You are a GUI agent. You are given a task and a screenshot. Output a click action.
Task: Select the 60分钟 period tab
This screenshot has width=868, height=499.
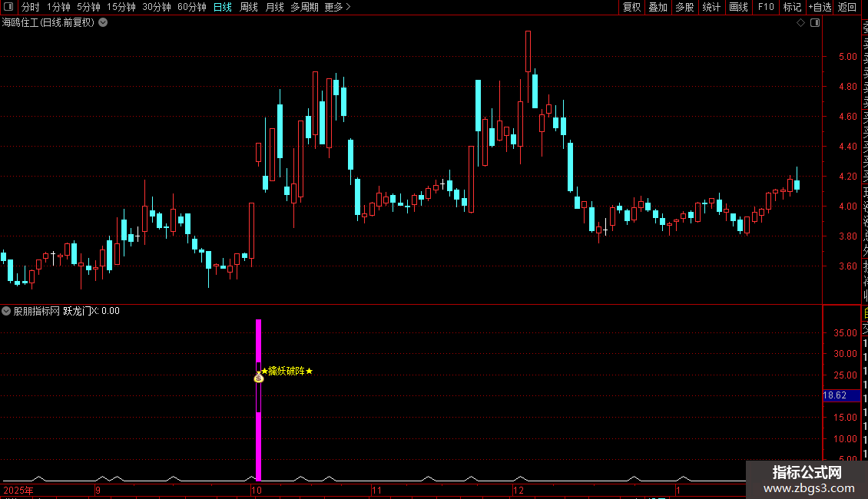[x=191, y=7]
